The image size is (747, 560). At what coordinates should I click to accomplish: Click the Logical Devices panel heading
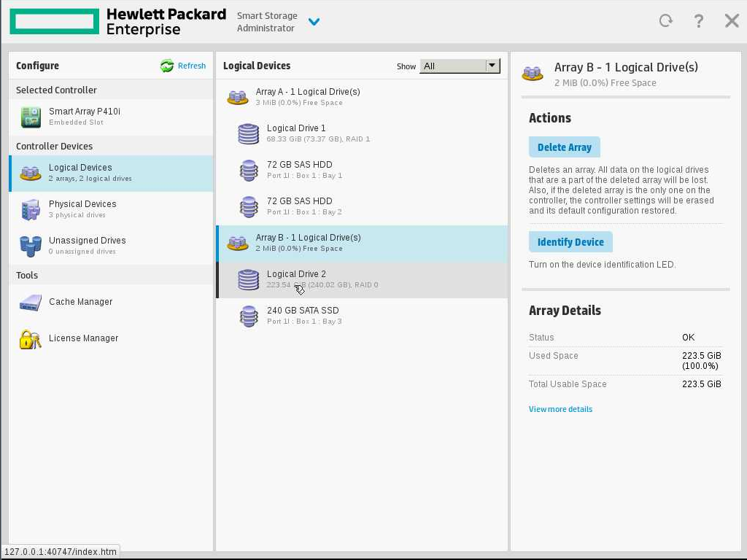257,66
